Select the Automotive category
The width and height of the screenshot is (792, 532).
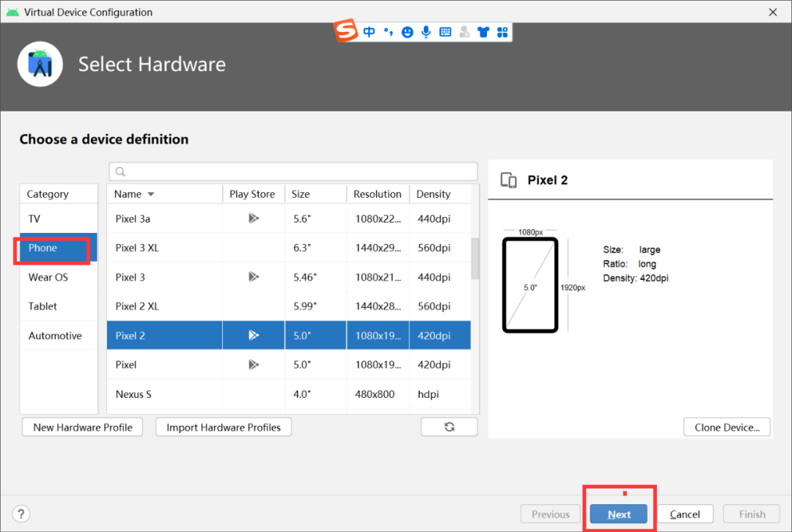(x=59, y=336)
